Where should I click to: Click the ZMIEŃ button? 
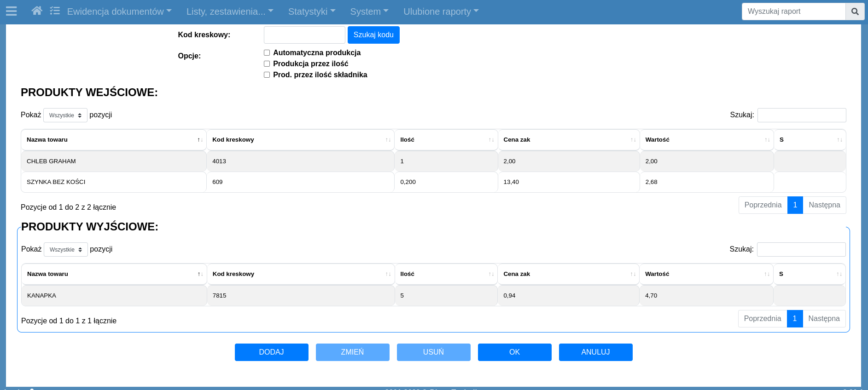(353, 352)
